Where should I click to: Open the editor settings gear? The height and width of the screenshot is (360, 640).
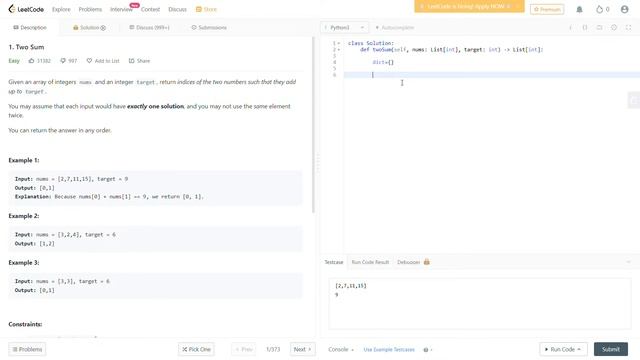point(614,27)
